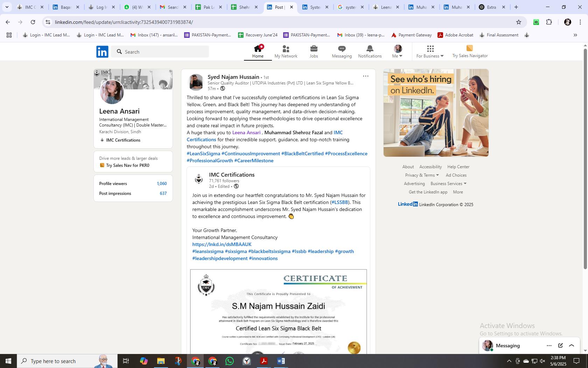Open the See who's hiring ad
The width and height of the screenshot is (588, 368).
[436, 113]
